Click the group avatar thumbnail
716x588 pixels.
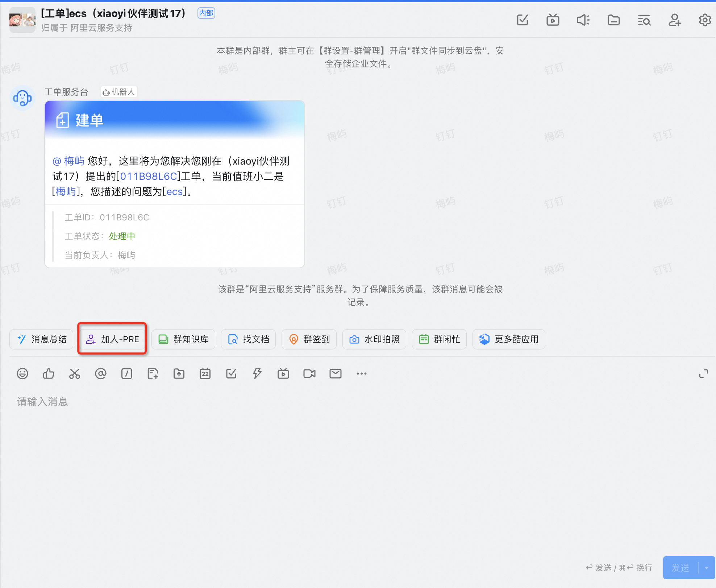tap(22, 20)
